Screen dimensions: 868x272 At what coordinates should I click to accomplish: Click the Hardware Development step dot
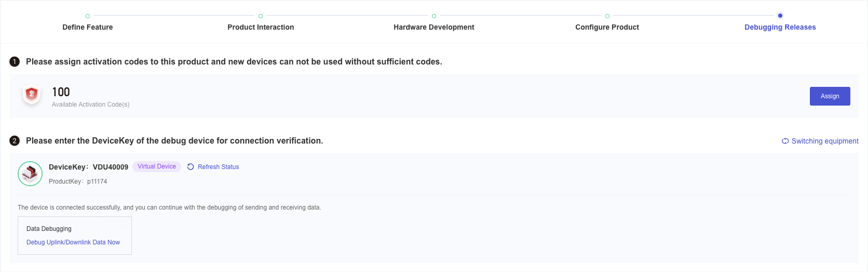(434, 16)
